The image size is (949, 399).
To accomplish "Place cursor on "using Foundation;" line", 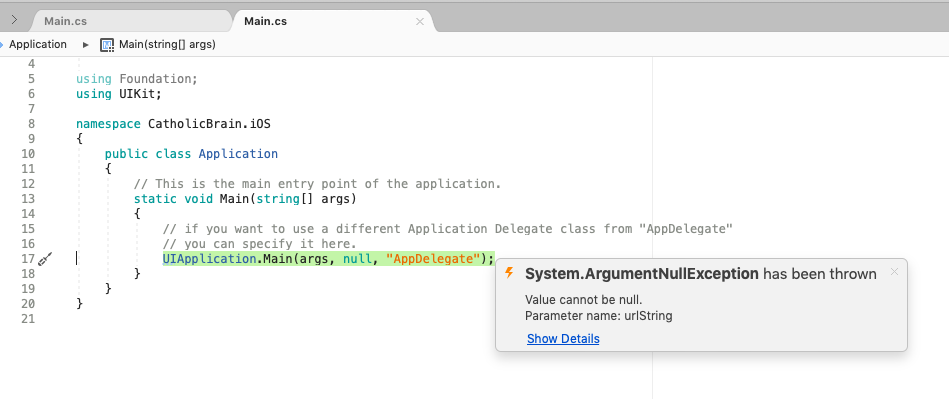I will (x=137, y=79).
